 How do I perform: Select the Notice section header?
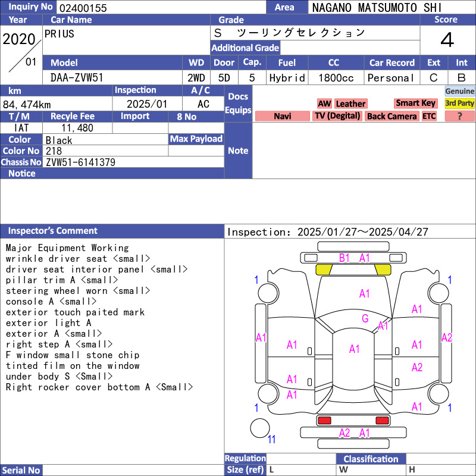22,173
